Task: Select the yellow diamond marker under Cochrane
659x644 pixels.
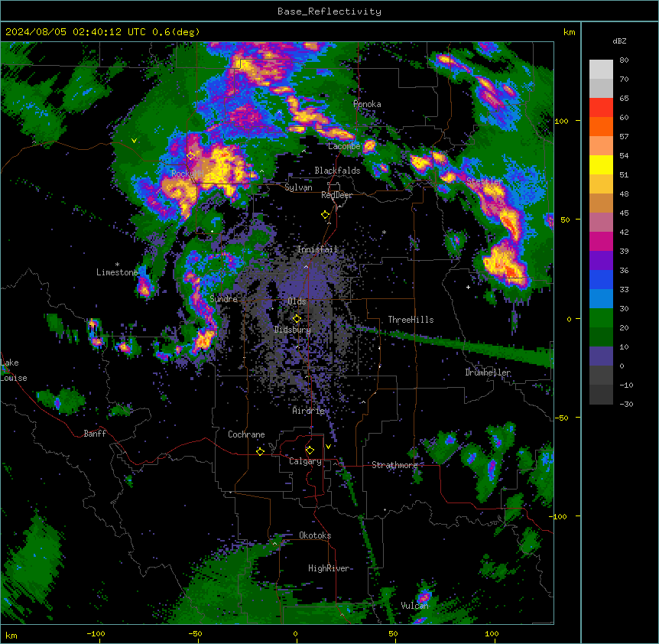Action: pyautogui.click(x=260, y=451)
